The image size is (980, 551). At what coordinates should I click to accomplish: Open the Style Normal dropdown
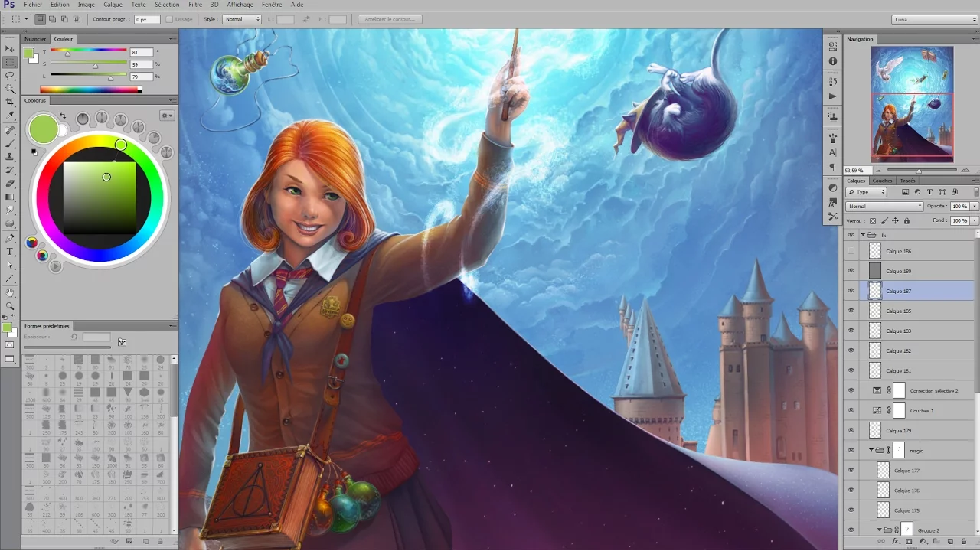242,19
